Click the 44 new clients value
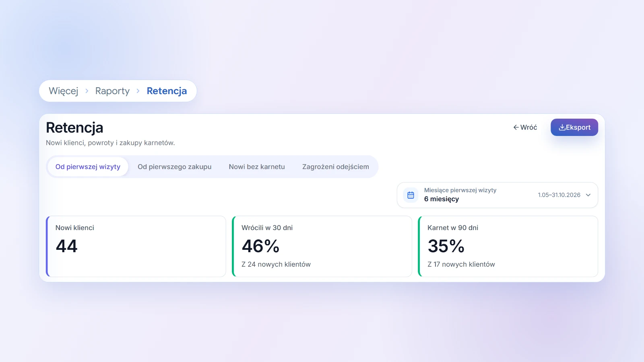This screenshot has height=362, width=644. pos(66,246)
